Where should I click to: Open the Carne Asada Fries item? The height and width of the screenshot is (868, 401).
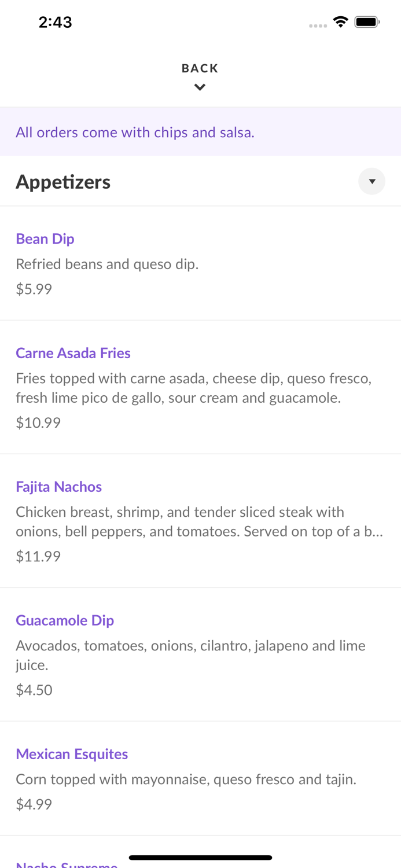pos(73,352)
